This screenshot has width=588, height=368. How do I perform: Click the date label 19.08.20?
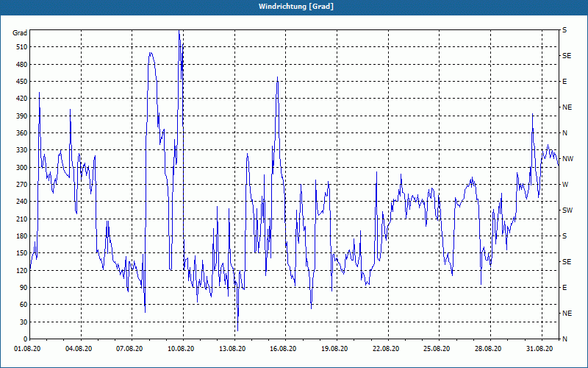(x=334, y=349)
